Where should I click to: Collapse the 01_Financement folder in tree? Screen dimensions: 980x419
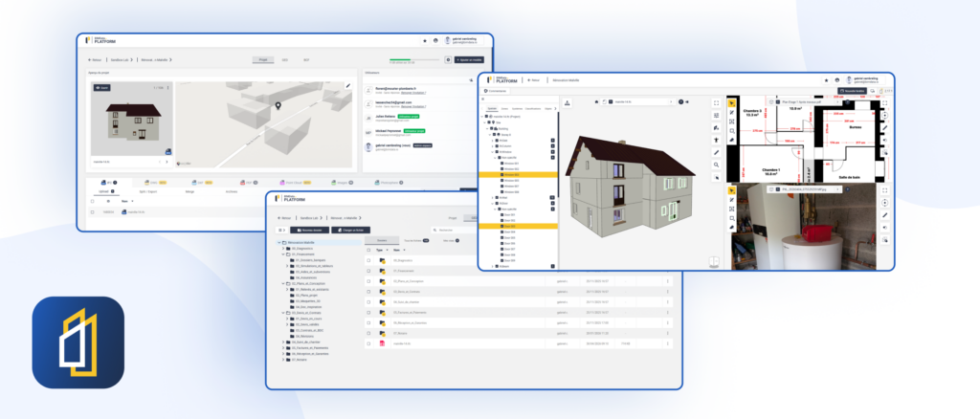(x=282, y=254)
